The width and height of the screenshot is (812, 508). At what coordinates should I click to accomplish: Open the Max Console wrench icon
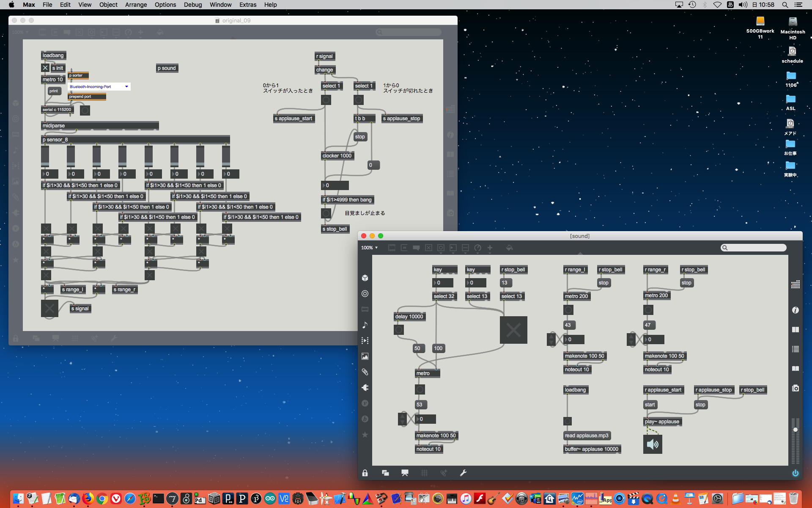(x=463, y=473)
